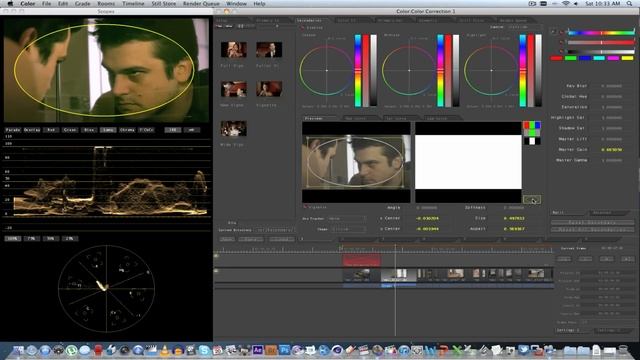Click the Key Blur value field
The height and width of the screenshot is (360, 640).
pyautogui.click(x=612, y=86)
